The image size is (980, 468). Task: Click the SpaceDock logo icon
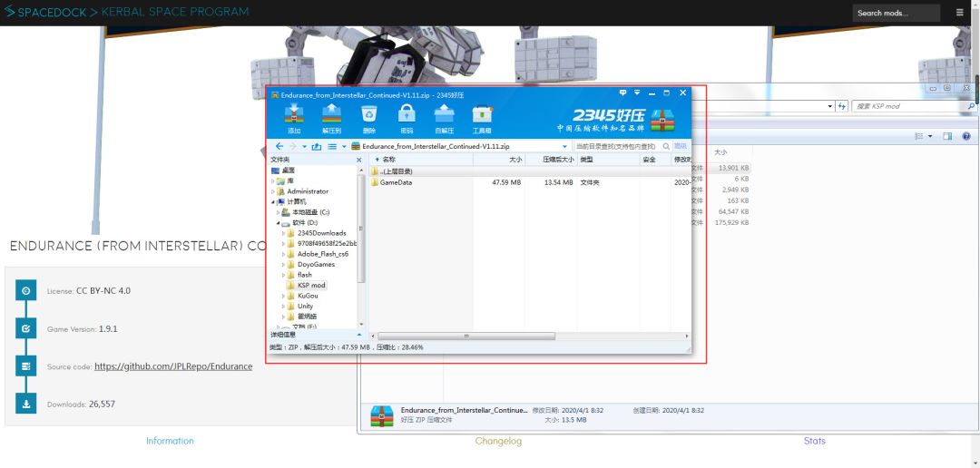[9, 11]
